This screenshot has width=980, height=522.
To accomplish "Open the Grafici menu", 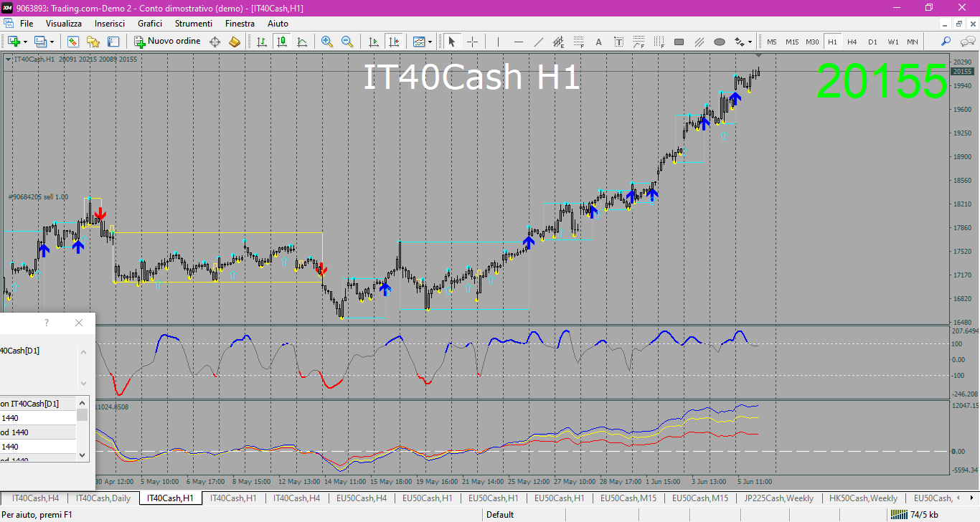I will click(150, 24).
